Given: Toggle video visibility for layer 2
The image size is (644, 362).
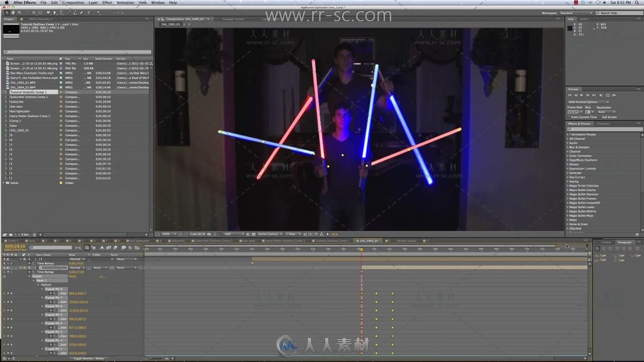Looking at the screenshot, I should (5, 267).
